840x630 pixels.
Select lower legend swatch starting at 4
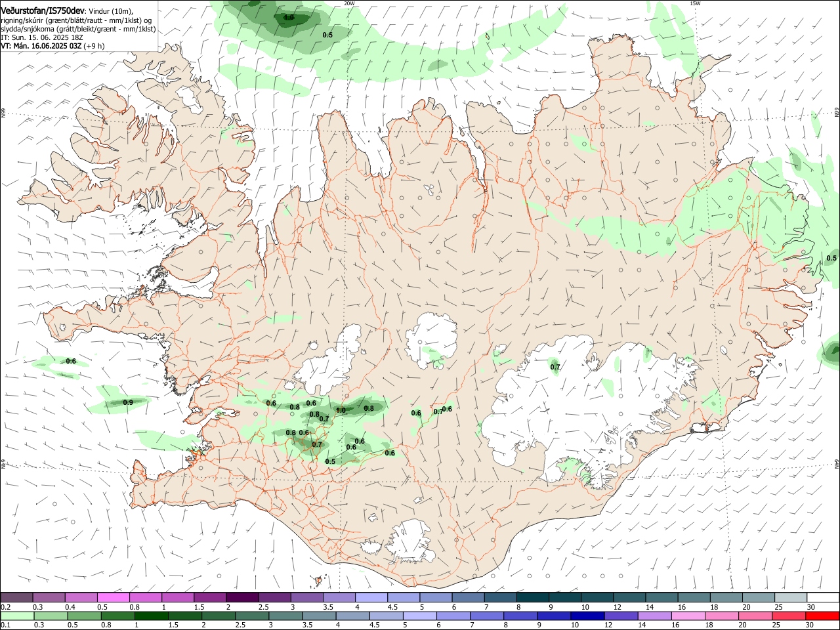pyautogui.click(x=352, y=616)
